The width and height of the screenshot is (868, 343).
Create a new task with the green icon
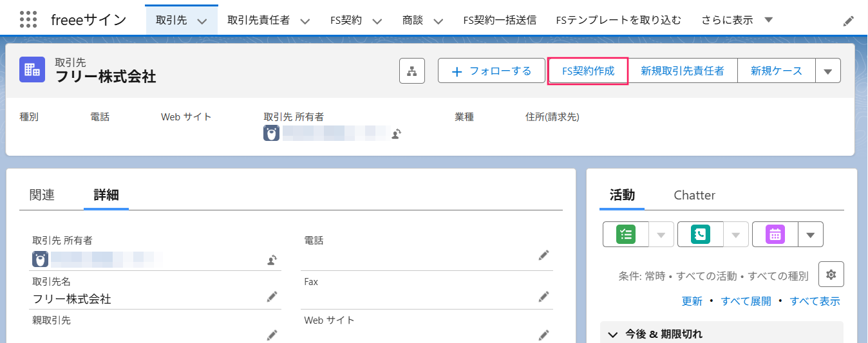[x=625, y=234]
